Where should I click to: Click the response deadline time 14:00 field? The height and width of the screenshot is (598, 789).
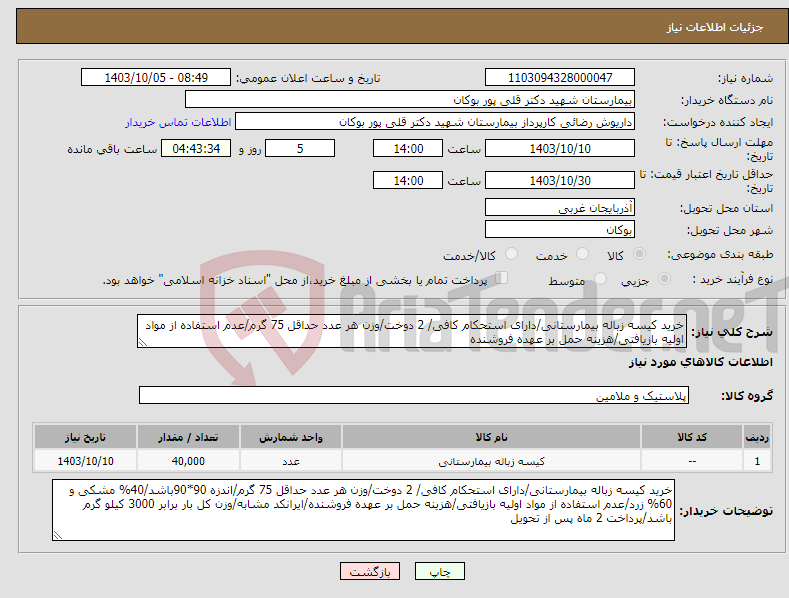click(x=408, y=148)
